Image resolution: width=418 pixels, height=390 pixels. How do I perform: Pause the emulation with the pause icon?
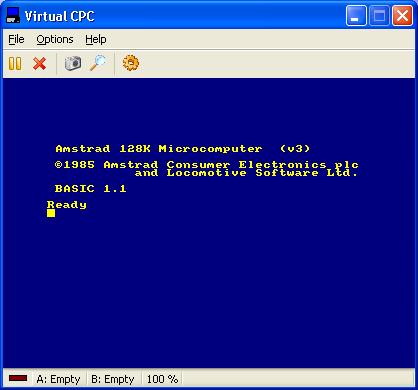click(x=15, y=63)
